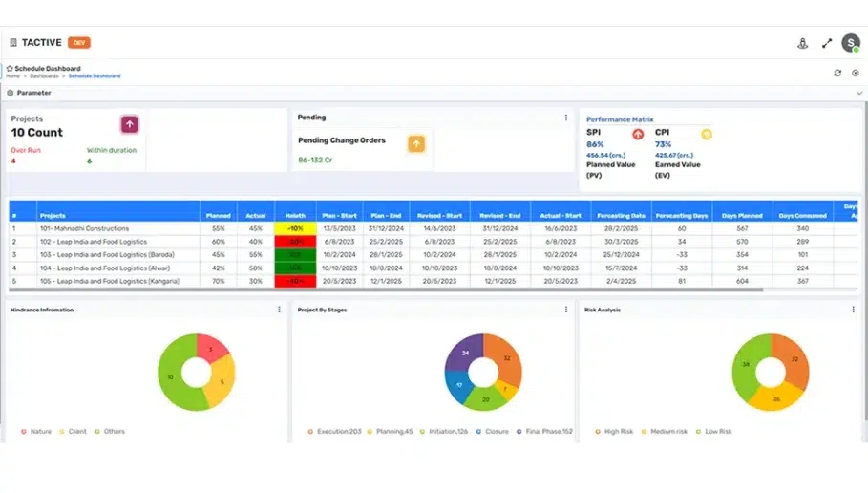Toggle Low Risk legend item
Image resolution: width=868 pixels, height=493 pixels.
click(713, 432)
